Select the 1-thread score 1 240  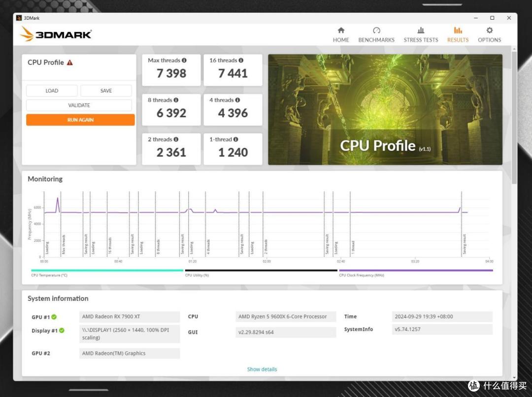233,152
